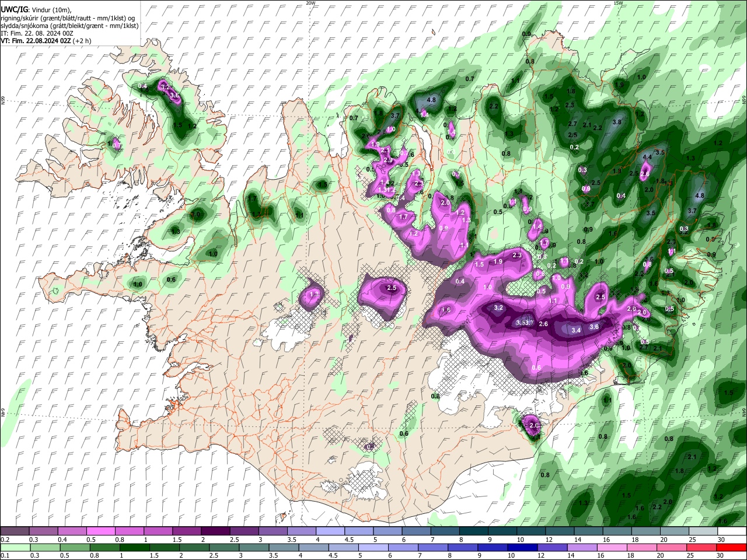Viewport: 747px width, 560px height.
Task: Select pink swatch labeled 18 in lower legend row
Action: tap(641, 547)
